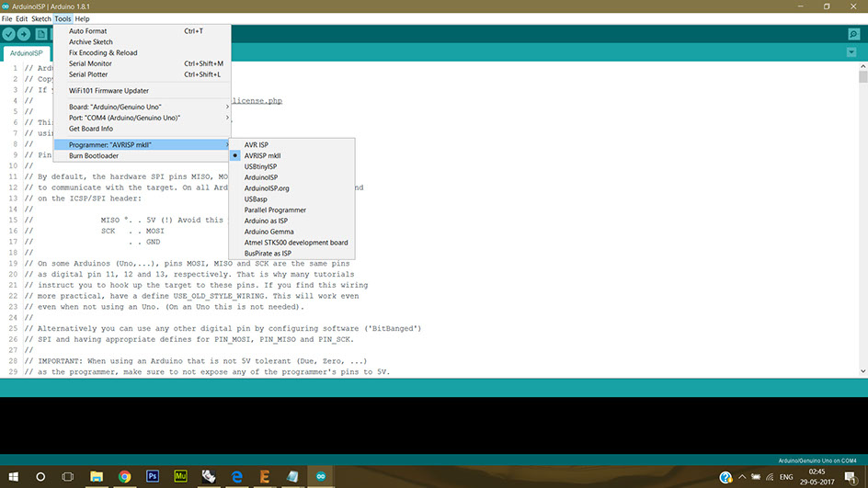Viewport: 868px width, 488px height.
Task: Click the editor vertical scrollbar thumb
Action: pyautogui.click(x=863, y=76)
